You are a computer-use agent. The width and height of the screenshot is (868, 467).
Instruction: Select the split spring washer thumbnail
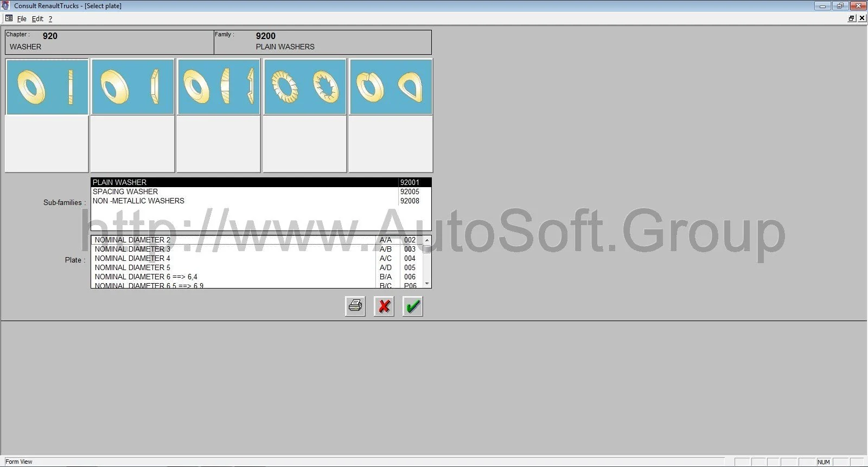391,87
